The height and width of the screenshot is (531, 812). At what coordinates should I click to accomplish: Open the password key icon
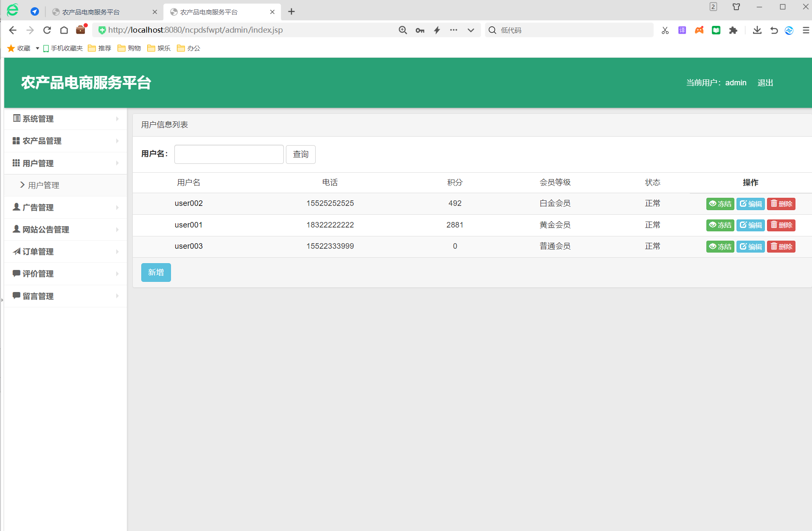pos(420,30)
